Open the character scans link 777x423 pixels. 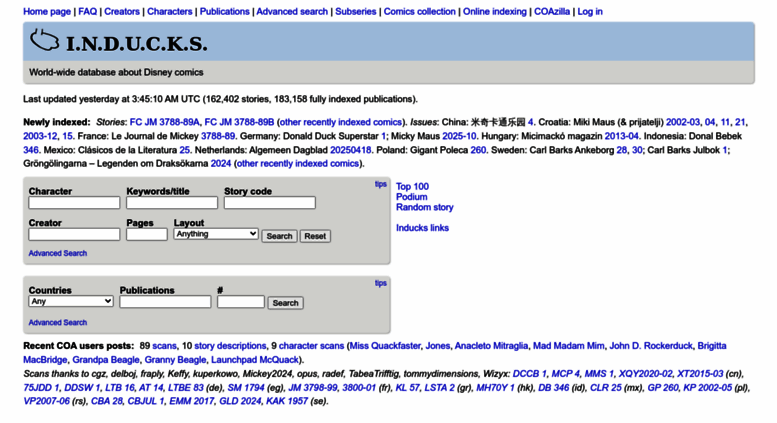point(311,346)
